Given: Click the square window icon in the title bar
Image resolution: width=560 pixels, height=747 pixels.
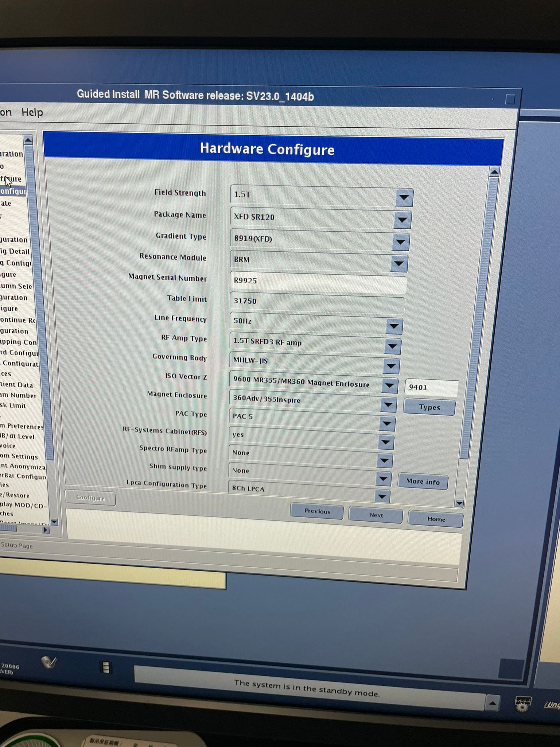Looking at the screenshot, I should pyautogui.click(x=510, y=100).
